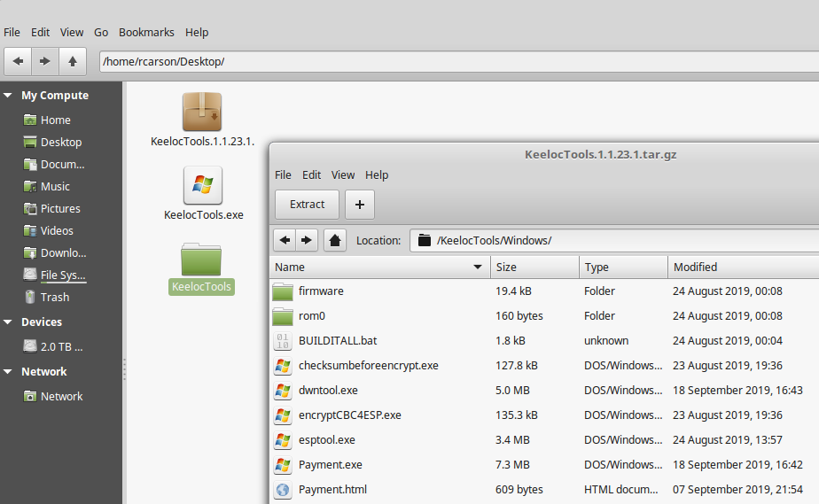Viewport: 819px width, 504px height.
Task: Select the KeelocTools.1.1.23.1 archive package icon
Action: click(202, 112)
